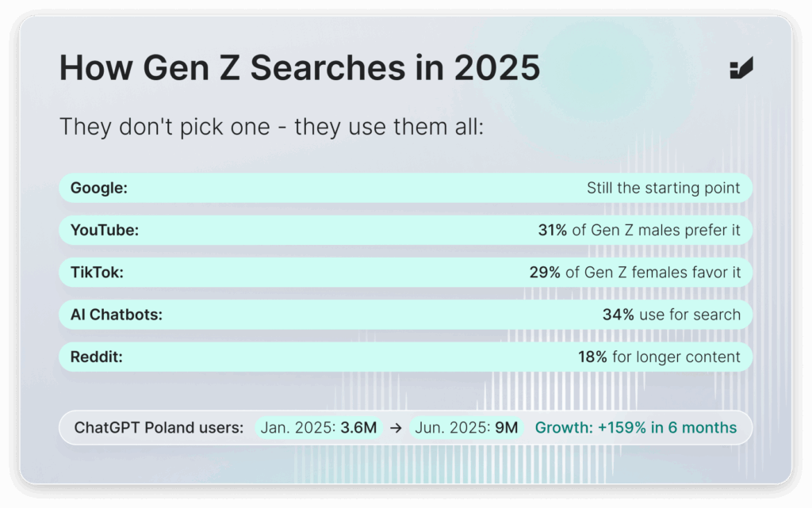Select the "They don't pick one" subtitle text
812x508 pixels.
pos(271,126)
